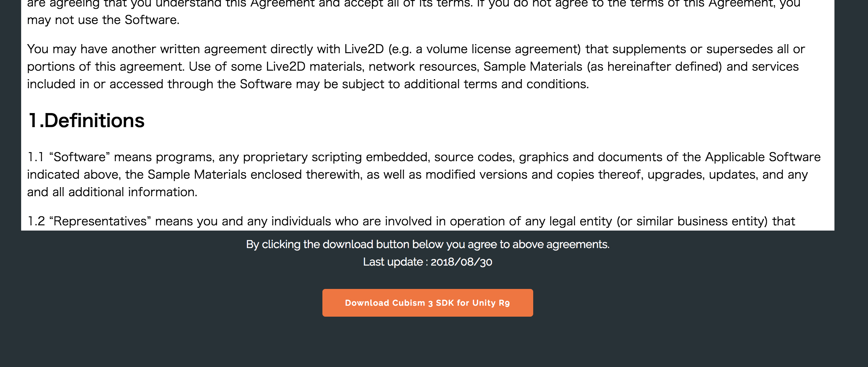The image size is (868, 367).
Task: Click the "1.Definitions" section heading
Action: [86, 121]
